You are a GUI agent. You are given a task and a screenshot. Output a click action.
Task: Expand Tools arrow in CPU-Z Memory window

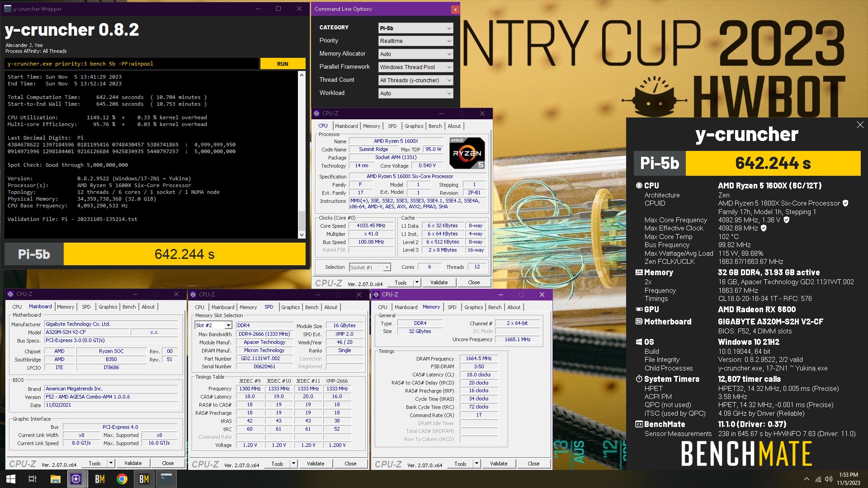476,464
